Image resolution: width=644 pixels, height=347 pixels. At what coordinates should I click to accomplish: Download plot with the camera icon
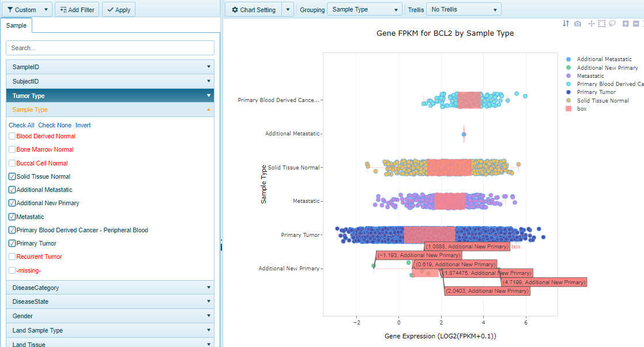click(578, 24)
